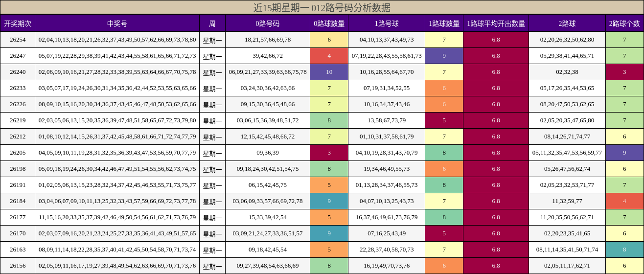Select period number 26212
Screen dimensions: 644x274
click(18, 137)
